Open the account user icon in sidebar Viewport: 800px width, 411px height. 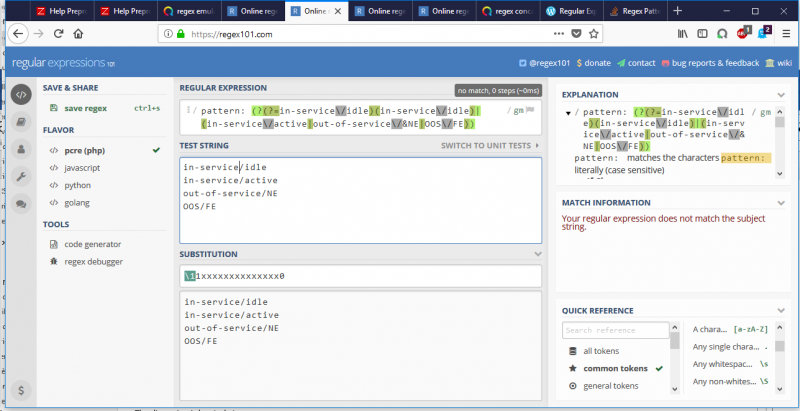coord(21,149)
